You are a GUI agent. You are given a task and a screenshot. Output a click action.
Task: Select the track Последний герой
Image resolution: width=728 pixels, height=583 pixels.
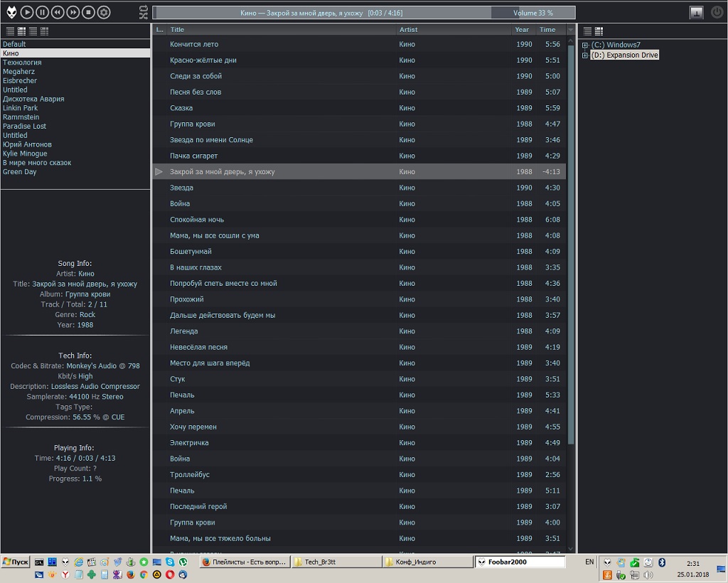point(359,506)
